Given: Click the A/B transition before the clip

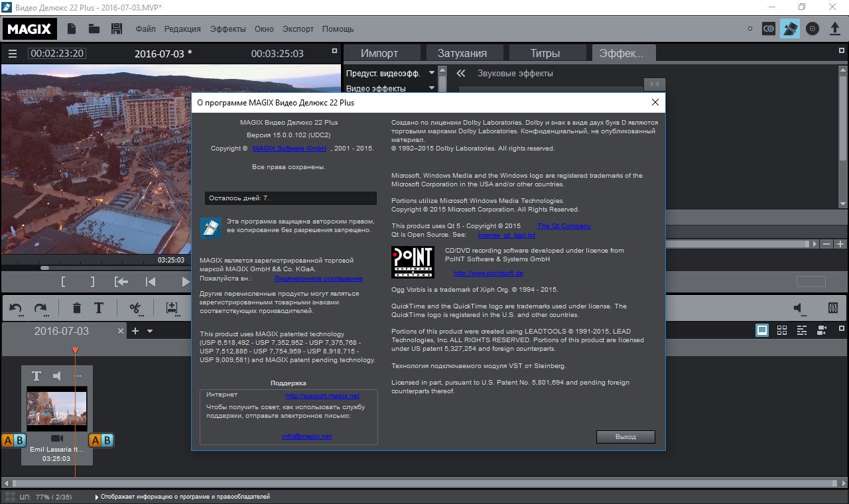Looking at the screenshot, I should [x=13, y=440].
